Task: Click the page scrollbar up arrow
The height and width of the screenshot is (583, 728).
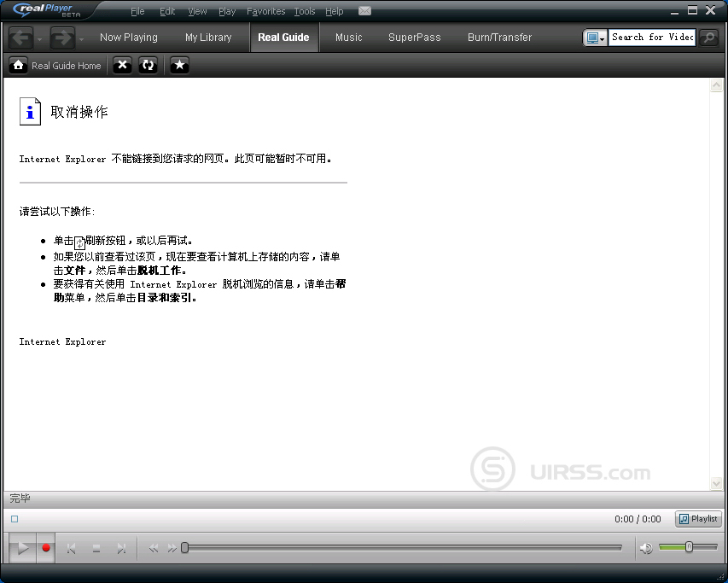Action: (716, 85)
